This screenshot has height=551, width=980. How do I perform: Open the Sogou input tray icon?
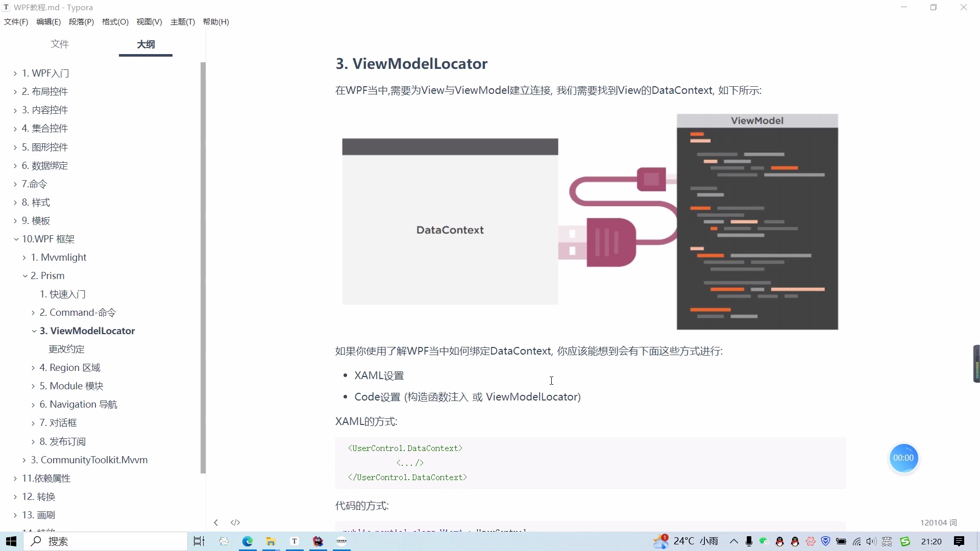coord(905,541)
